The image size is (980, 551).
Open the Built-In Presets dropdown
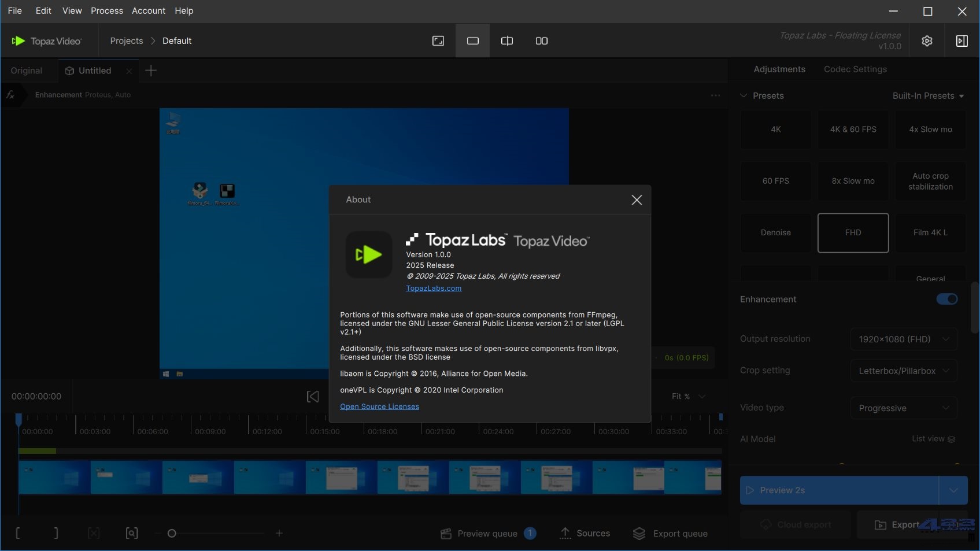(927, 96)
